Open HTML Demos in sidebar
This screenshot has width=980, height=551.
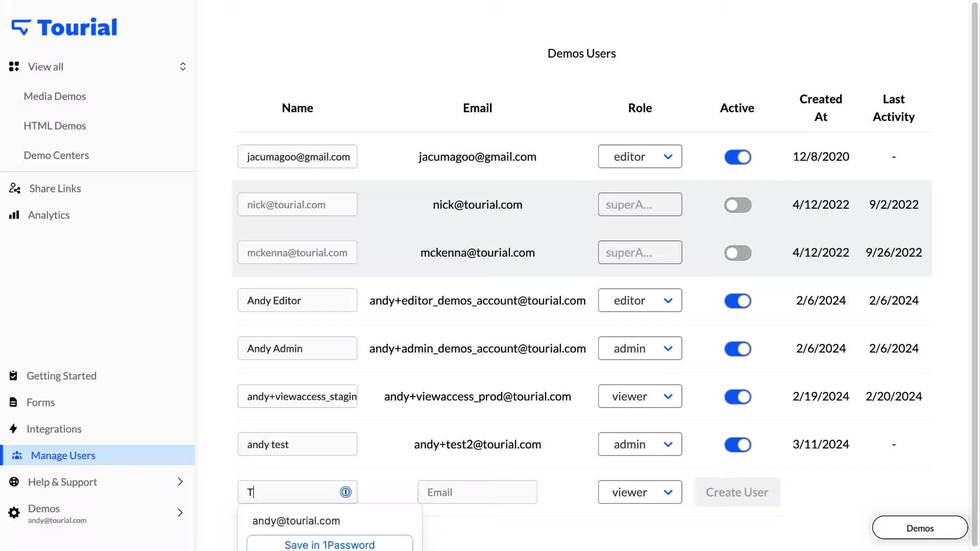pyautogui.click(x=55, y=126)
